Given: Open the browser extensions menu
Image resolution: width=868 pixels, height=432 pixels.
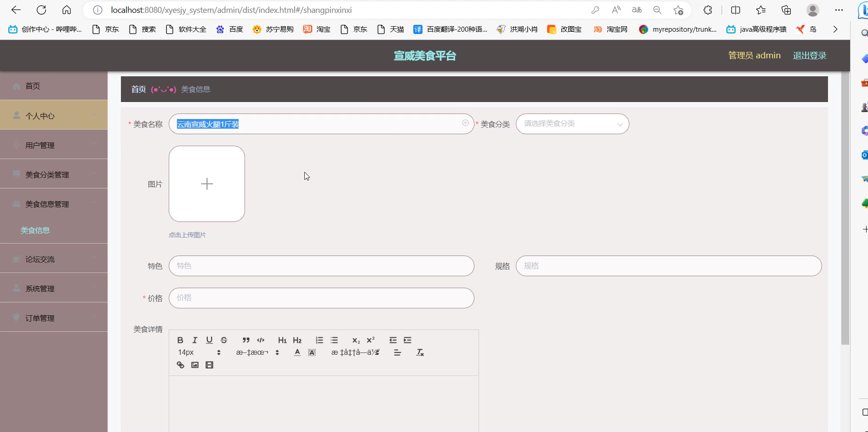Looking at the screenshot, I should 708,10.
